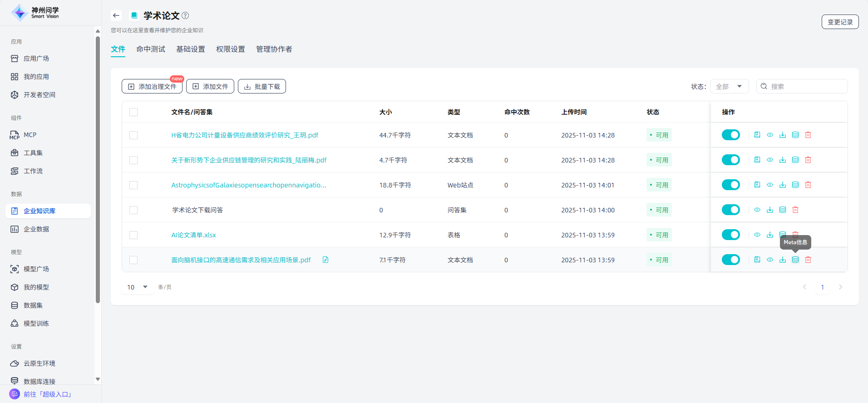Toggle off the 学术论文下载问答 switch
The image size is (868, 403).
730,210
